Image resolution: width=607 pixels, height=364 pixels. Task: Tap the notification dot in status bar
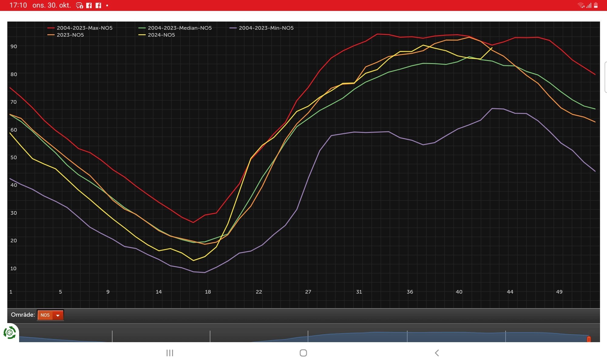click(107, 5)
